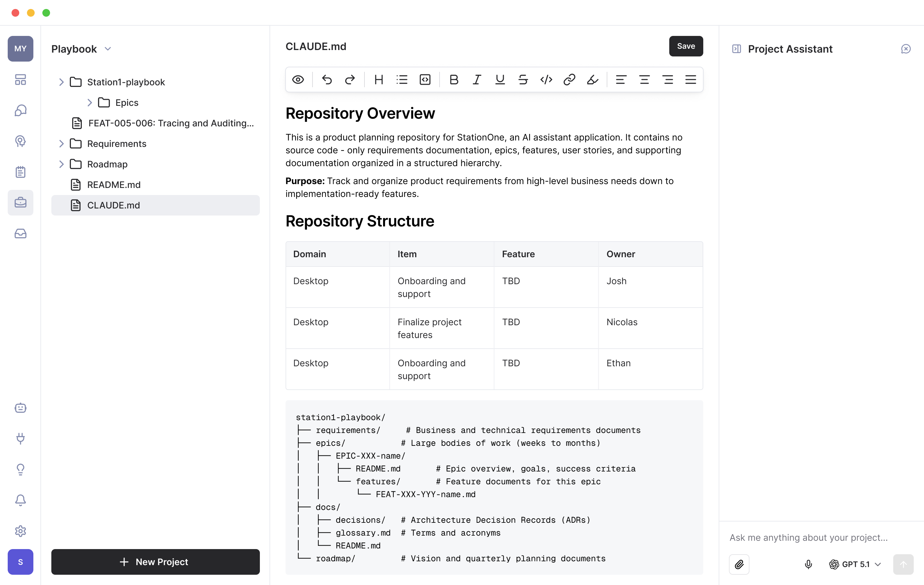
Task: Select the highlighter tool
Action: point(592,80)
